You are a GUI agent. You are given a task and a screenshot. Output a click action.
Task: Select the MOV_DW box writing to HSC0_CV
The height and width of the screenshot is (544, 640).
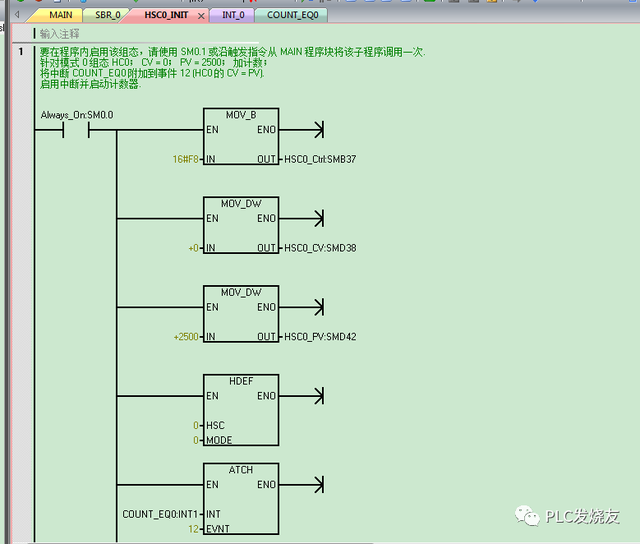pos(241,226)
